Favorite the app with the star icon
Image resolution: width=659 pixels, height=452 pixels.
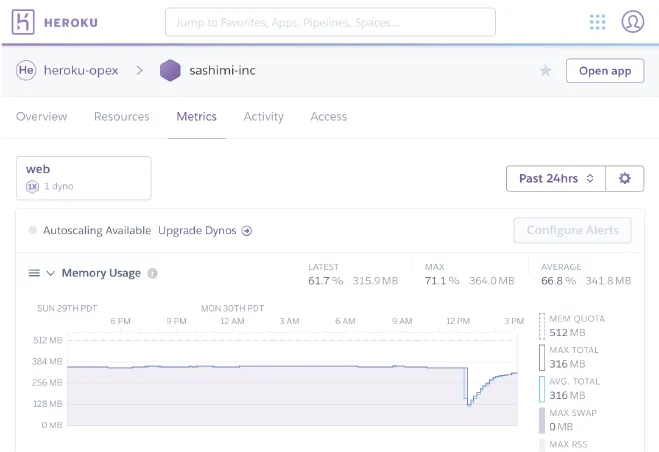tap(545, 71)
